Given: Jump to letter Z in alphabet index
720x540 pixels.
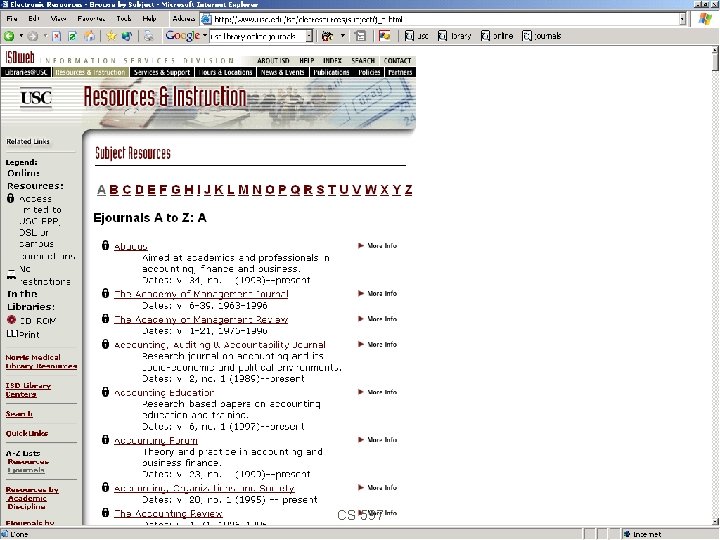Looking at the screenshot, I should pos(408,190).
